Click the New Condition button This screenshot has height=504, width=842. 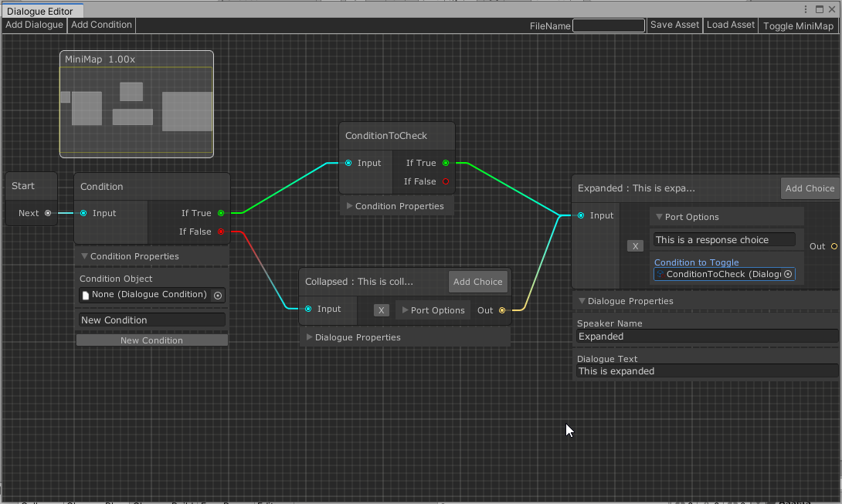(x=151, y=340)
